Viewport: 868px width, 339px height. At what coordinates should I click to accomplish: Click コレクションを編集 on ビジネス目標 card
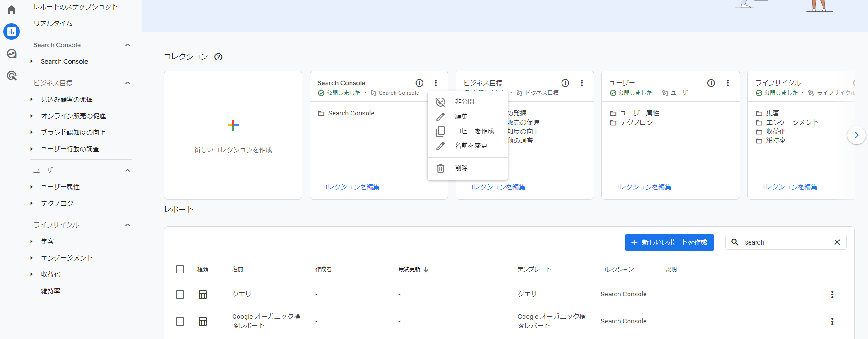tap(496, 187)
